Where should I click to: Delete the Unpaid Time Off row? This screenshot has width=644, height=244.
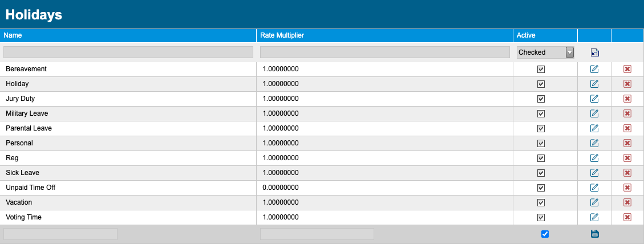pos(627,188)
